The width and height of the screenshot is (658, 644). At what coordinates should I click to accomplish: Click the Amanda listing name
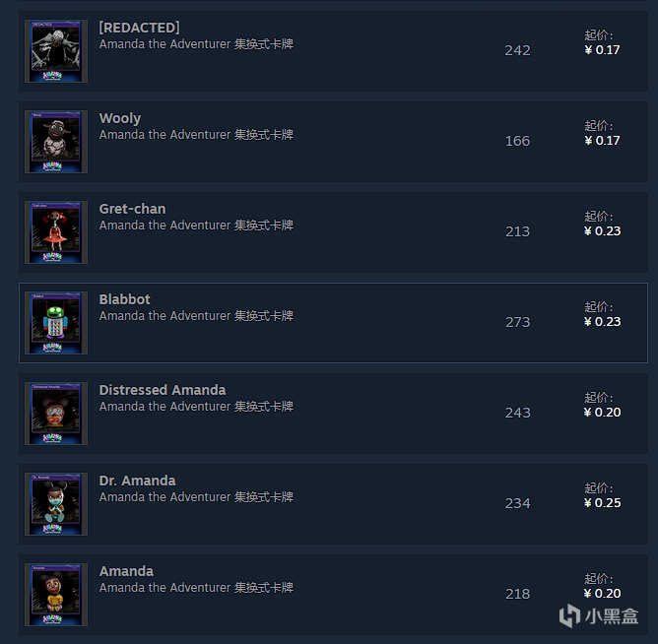pos(126,571)
